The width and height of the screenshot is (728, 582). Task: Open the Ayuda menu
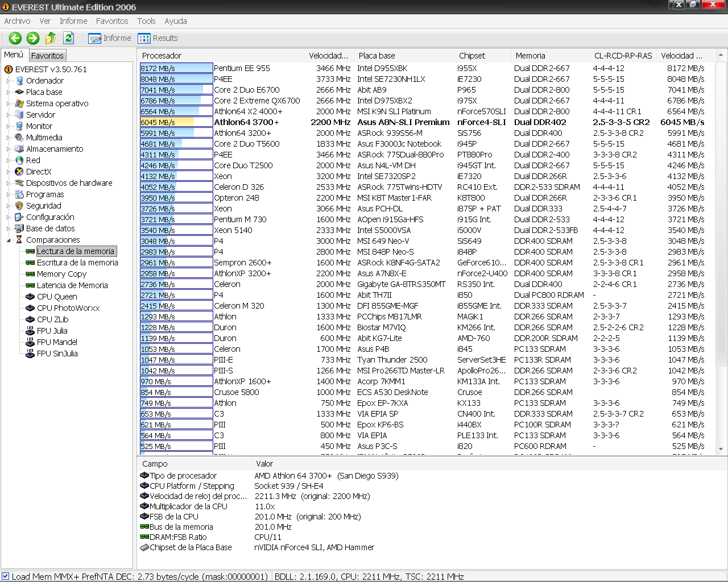tap(176, 21)
